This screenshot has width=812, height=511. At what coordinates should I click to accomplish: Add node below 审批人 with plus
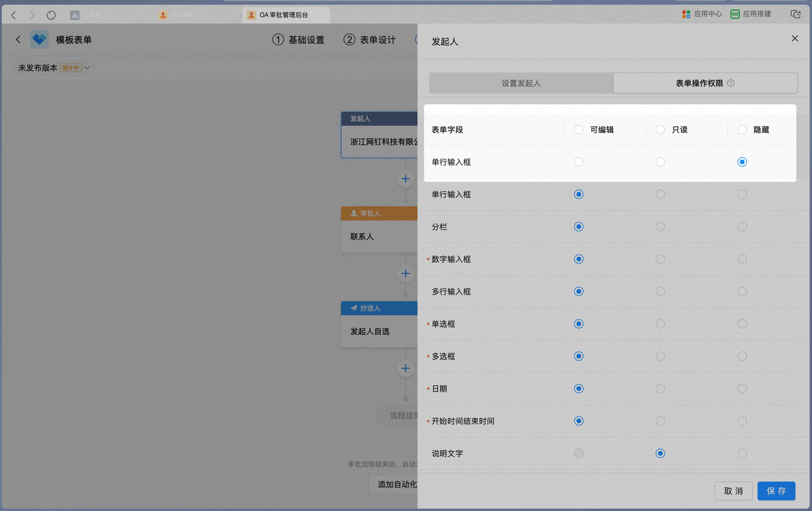click(405, 273)
